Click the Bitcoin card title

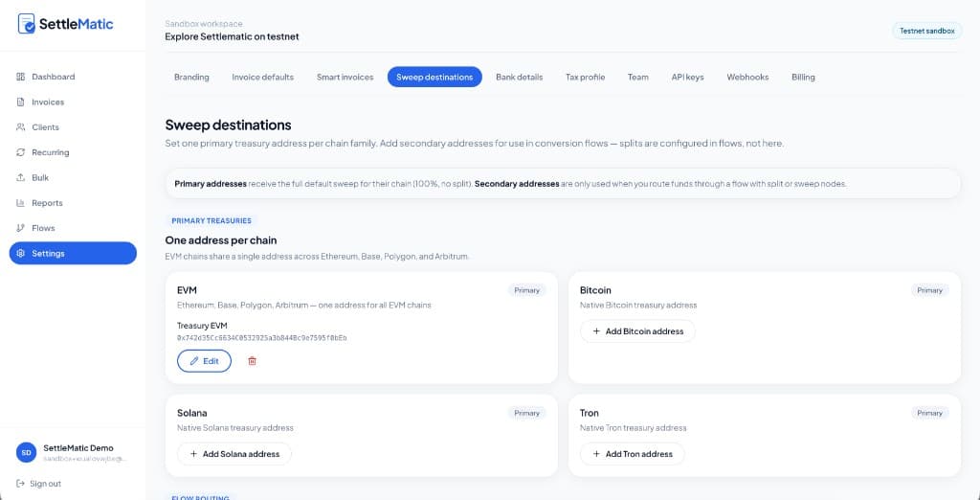coord(595,290)
